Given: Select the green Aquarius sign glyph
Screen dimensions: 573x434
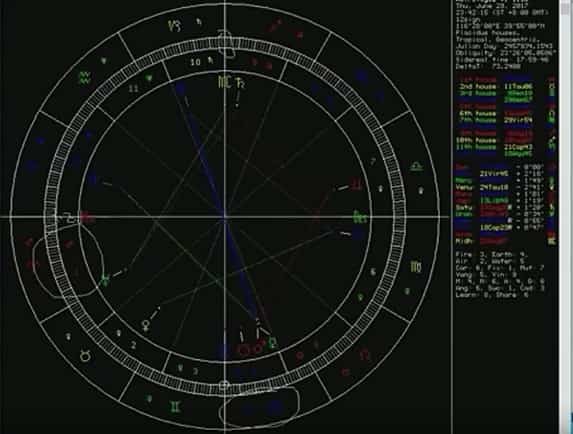Looking at the screenshot, I should [x=85, y=78].
